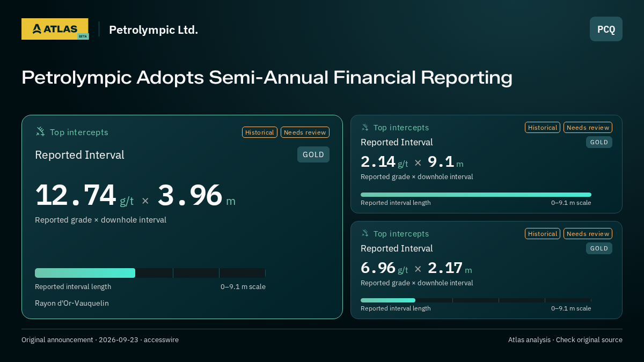
Task: Click the 6.96 g/t grade value
Action: point(384,268)
